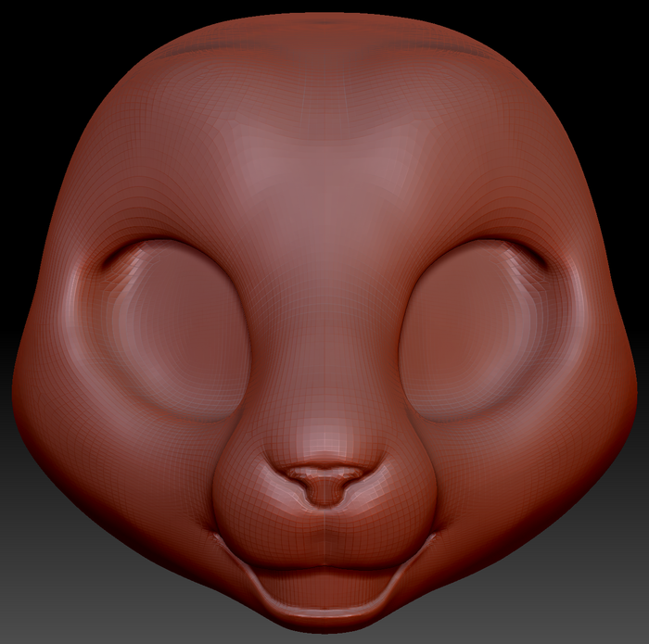Select the right eye socket on the model
The image size is (649, 644).
click(474, 330)
